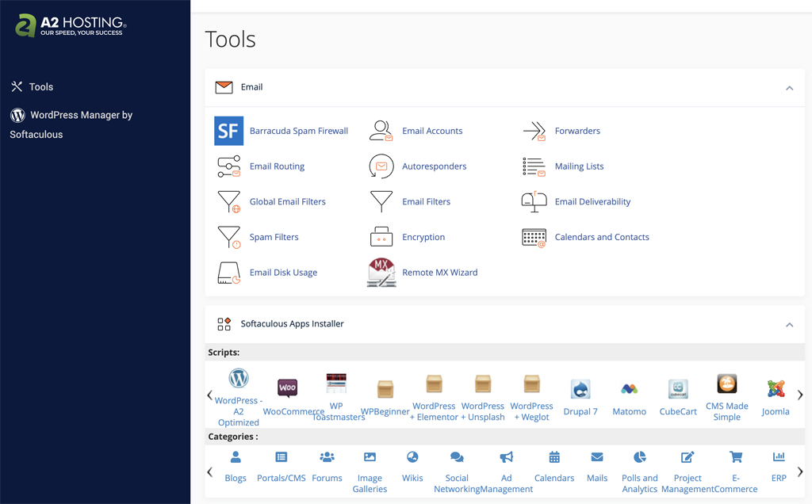Choose the Matomo script icon
This screenshot has width=812, height=504.
pos(629,389)
